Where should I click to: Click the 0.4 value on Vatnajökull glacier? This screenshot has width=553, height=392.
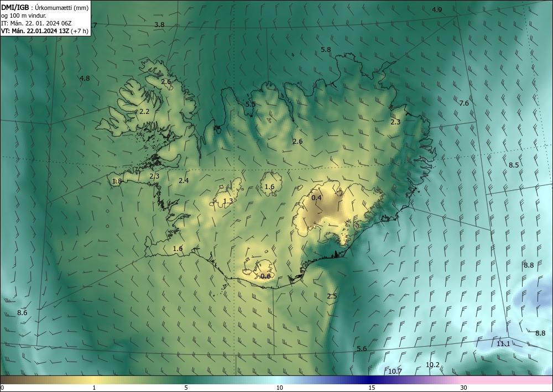pos(316,198)
